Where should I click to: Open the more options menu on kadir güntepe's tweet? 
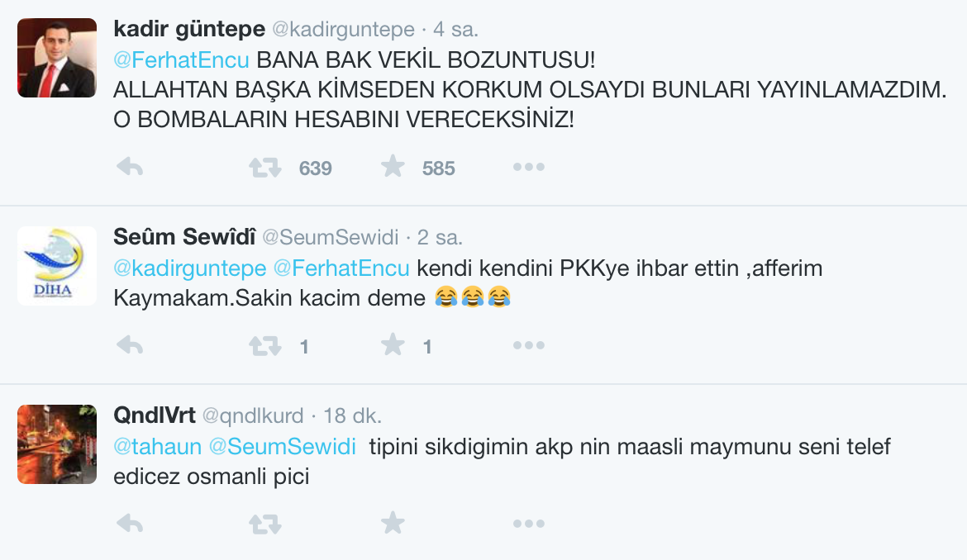pos(528,167)
